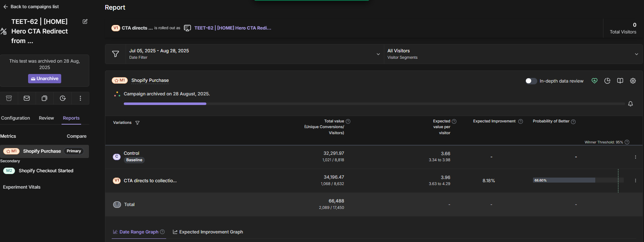Switch to Expected Improvement Graph tab
Screen dimensions: 644x242
click(208, 232)
